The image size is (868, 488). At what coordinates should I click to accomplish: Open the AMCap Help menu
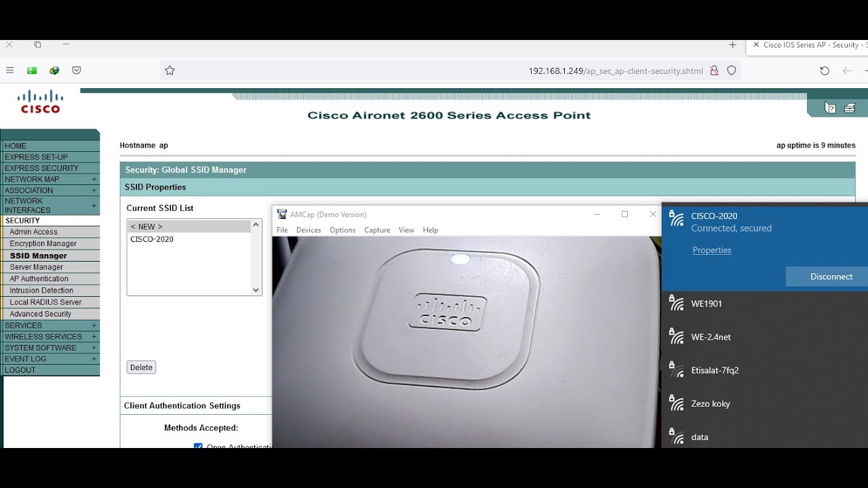coord(431,230)
